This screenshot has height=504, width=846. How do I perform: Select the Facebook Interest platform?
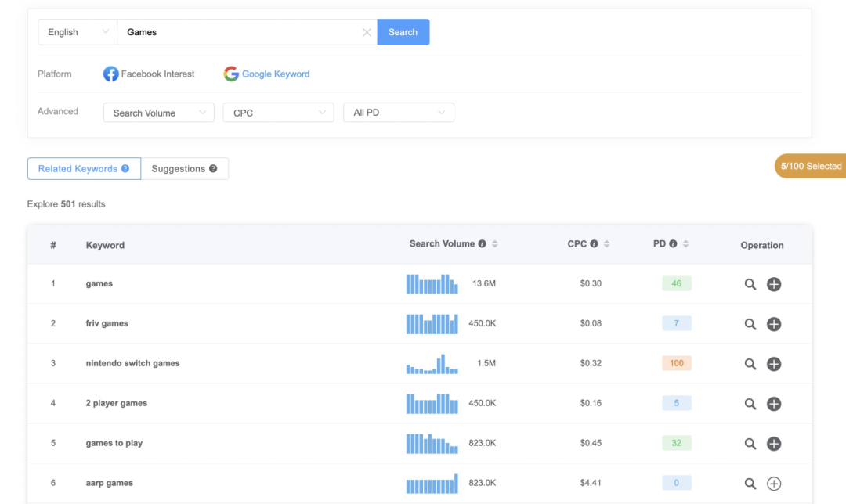pyautogui.click(x=149, y=74)
